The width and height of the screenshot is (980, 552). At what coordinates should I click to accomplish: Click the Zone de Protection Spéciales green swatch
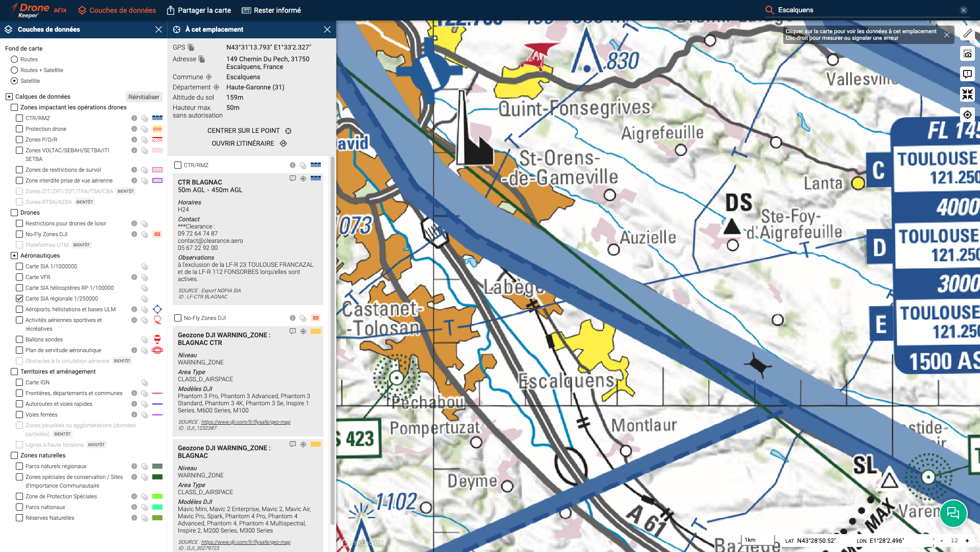coord(157,496)
